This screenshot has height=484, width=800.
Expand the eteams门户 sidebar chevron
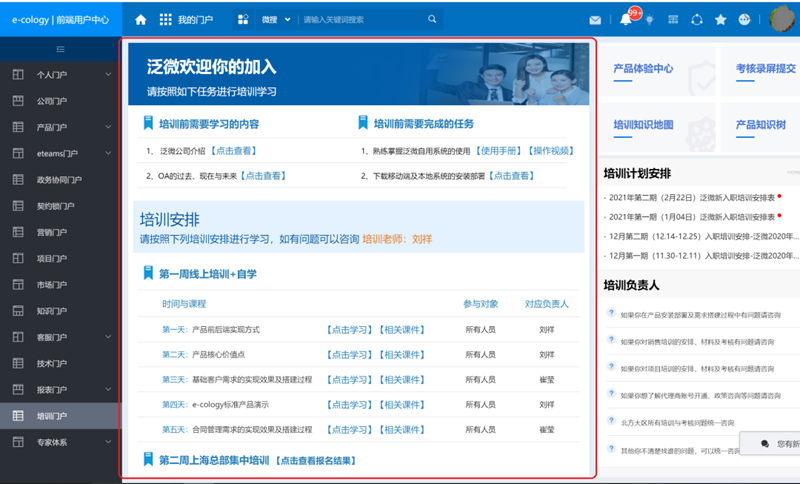108,153
